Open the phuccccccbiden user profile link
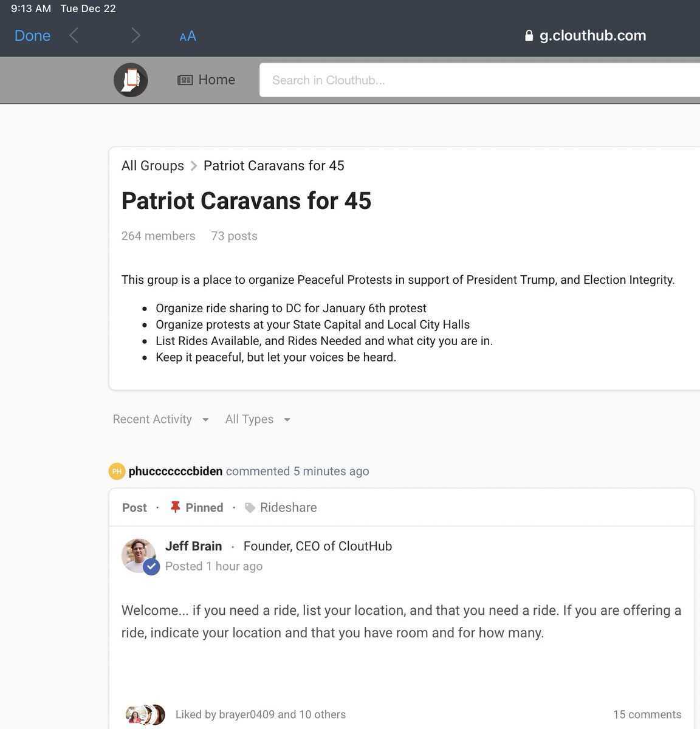Image resolution: width=700 pixels, height=729 pixels. (x=176, y=471)
